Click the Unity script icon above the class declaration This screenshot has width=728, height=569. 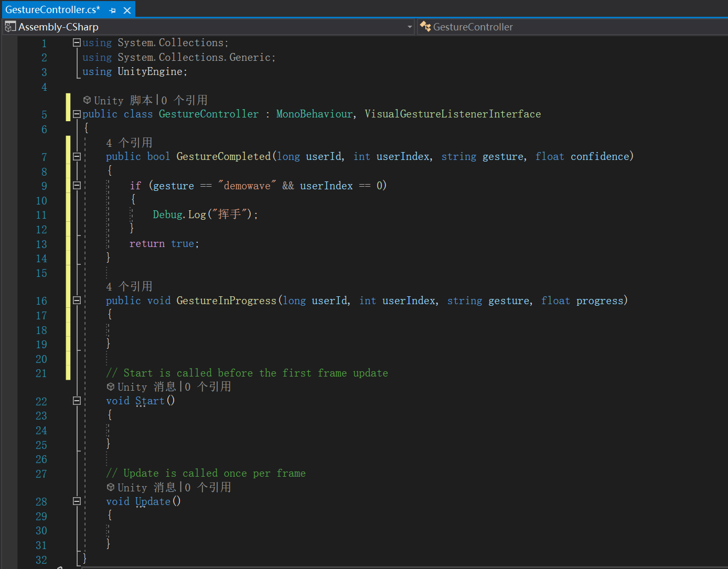pos(87,100)
